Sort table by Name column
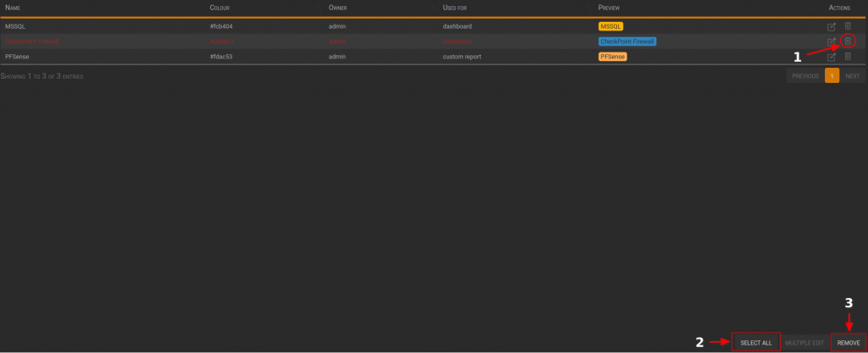The height and width of the screenshot is (353, 868). point(13,8)
